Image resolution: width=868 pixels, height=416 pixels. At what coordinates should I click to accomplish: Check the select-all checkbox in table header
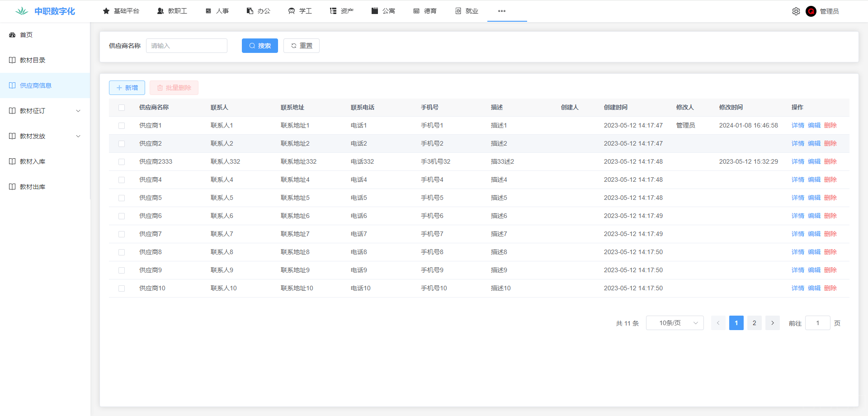pos(122,108)
